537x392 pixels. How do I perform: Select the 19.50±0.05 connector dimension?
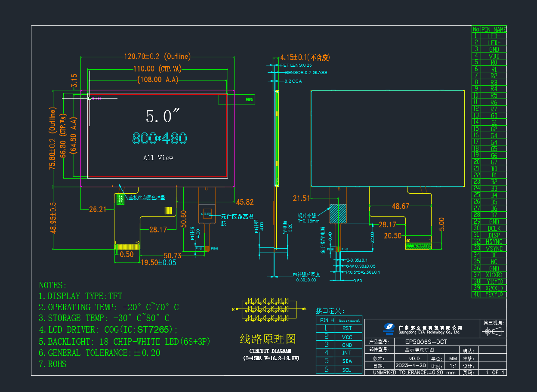pos(158,262)
